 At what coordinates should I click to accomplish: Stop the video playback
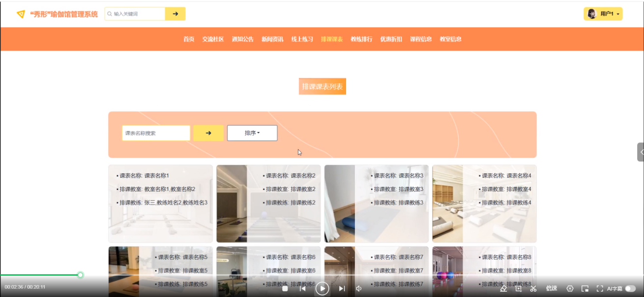285,289
